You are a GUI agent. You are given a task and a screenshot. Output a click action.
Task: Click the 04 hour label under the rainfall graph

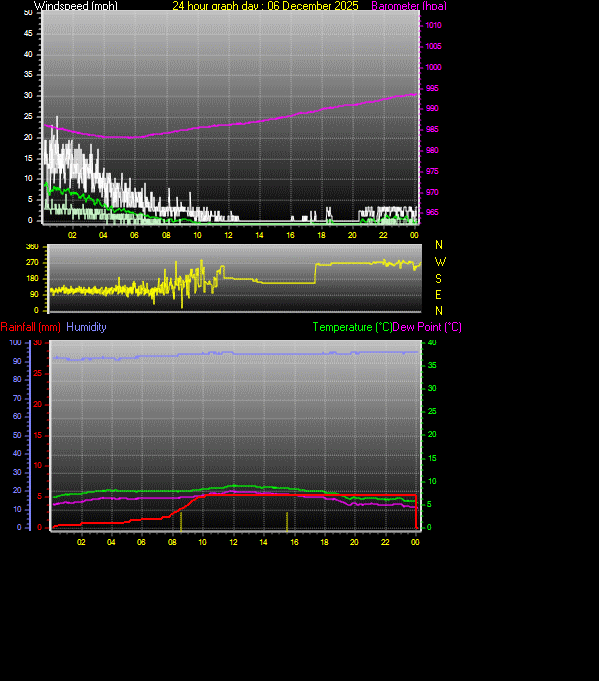tap(111, 542)
